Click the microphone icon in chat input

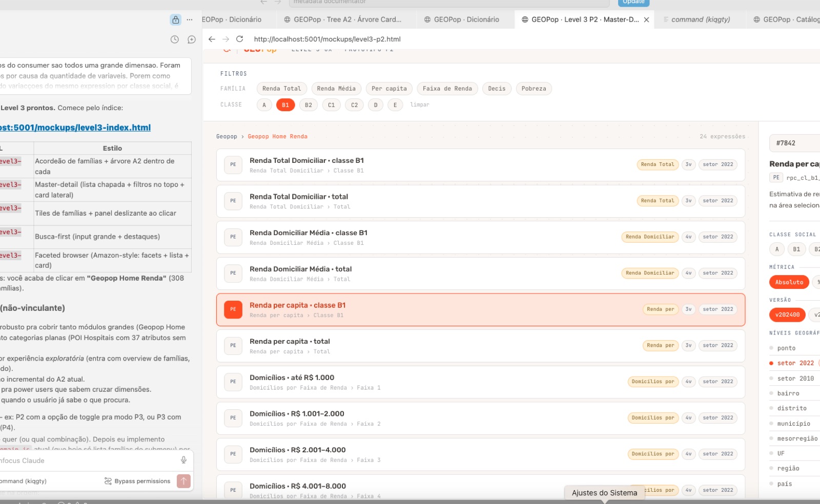(183, 460)
